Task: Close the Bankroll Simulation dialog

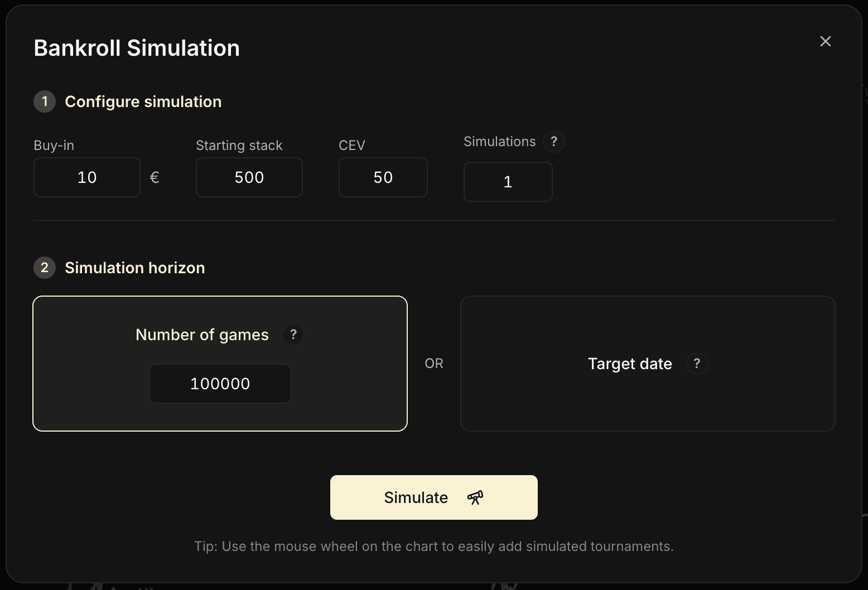Action: click(825, 41)
